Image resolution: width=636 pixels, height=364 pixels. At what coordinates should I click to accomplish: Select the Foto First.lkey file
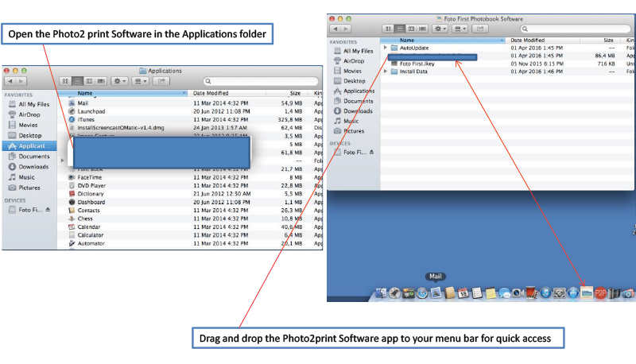tap(417, 64)
